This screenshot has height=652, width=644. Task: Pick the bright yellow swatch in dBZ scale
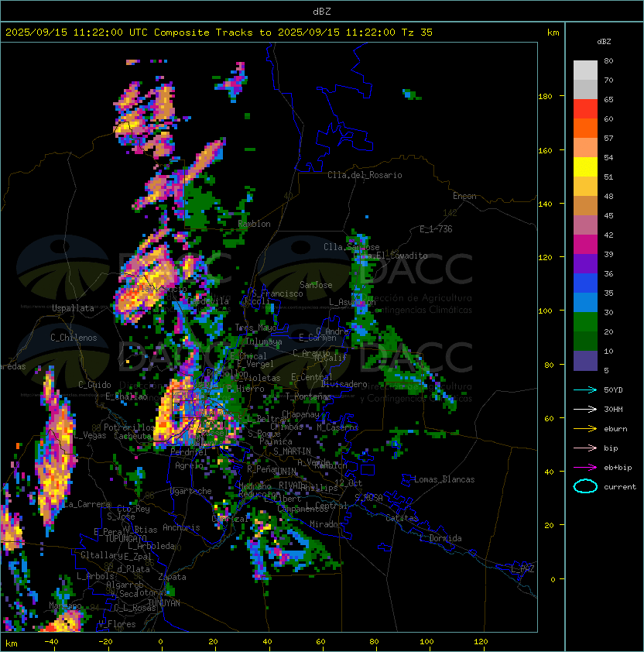(585, 167)
